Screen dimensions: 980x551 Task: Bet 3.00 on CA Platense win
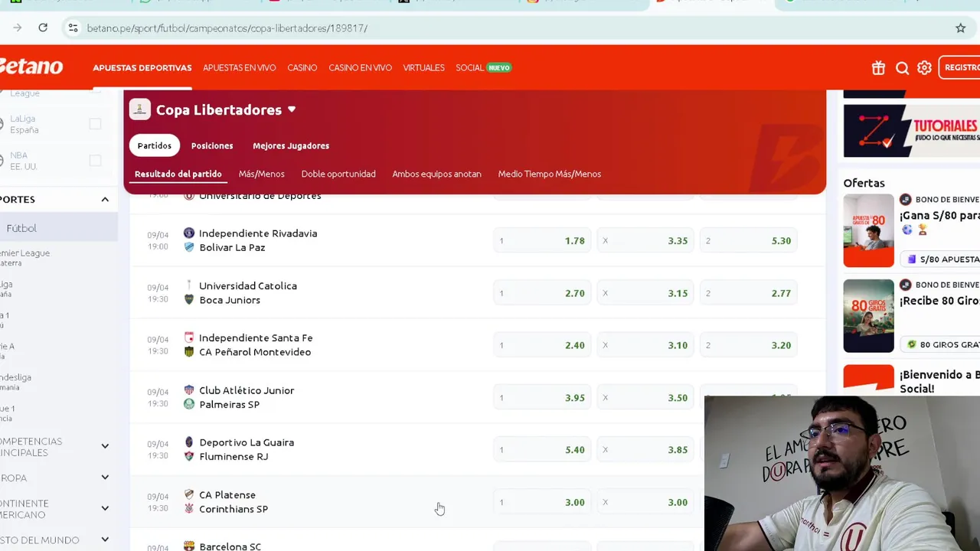pyautogui.click(x=542, y=502)
